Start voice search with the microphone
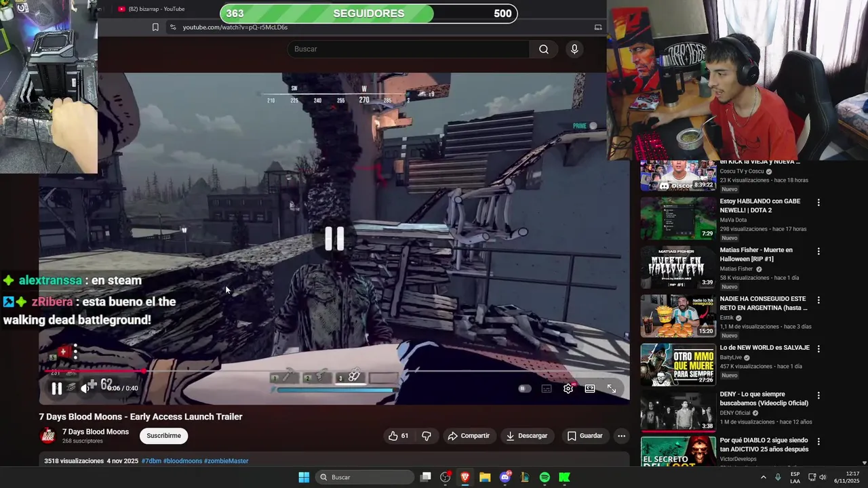 [574, 49]
